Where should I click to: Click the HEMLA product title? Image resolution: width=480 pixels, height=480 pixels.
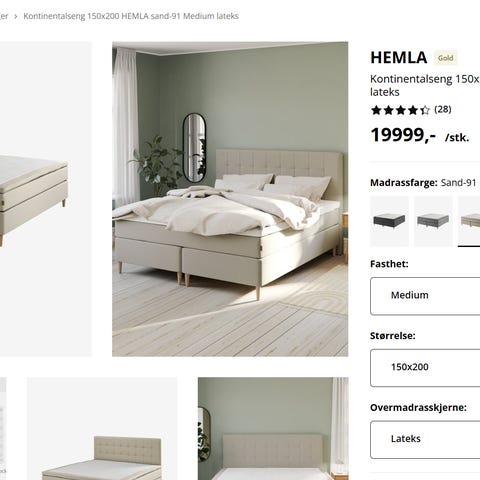point(399,58)
